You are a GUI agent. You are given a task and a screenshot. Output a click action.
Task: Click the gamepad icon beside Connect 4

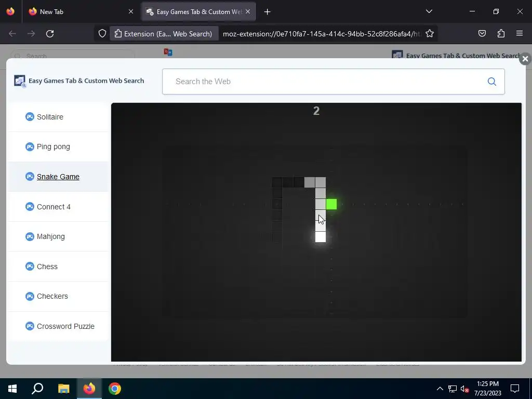coord(30,207)
